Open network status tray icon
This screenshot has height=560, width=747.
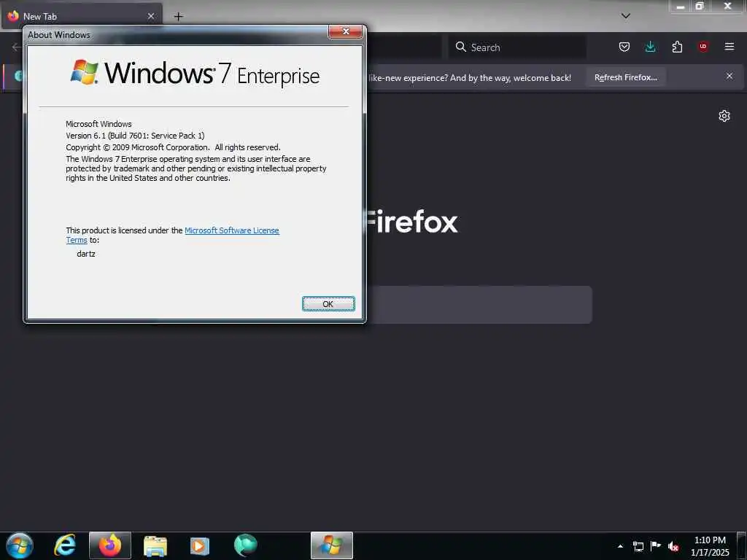click(638, 546)
